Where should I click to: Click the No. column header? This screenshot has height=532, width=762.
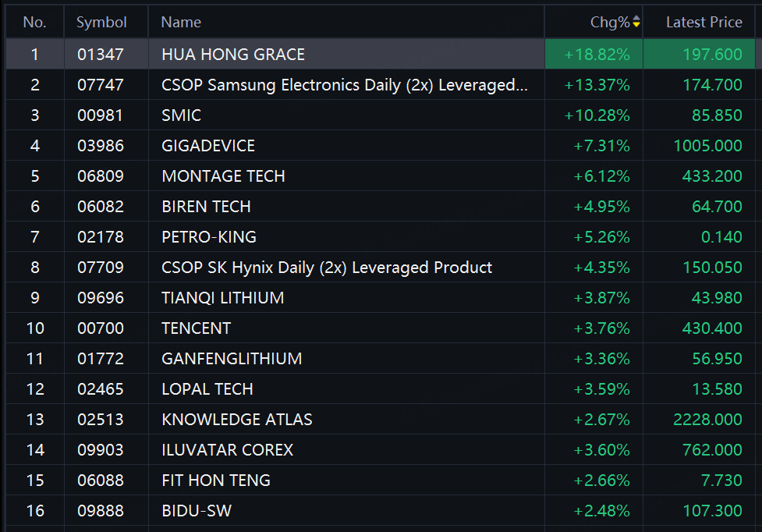click(x=34, y=23)
